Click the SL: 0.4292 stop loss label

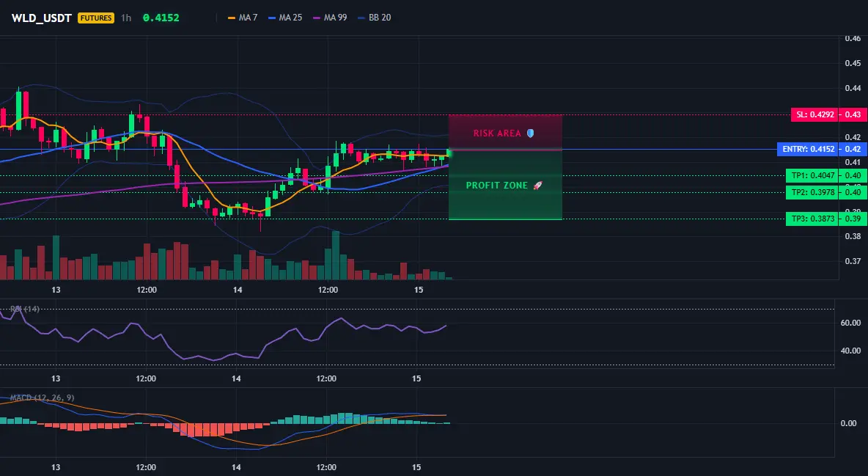point(814,114)
